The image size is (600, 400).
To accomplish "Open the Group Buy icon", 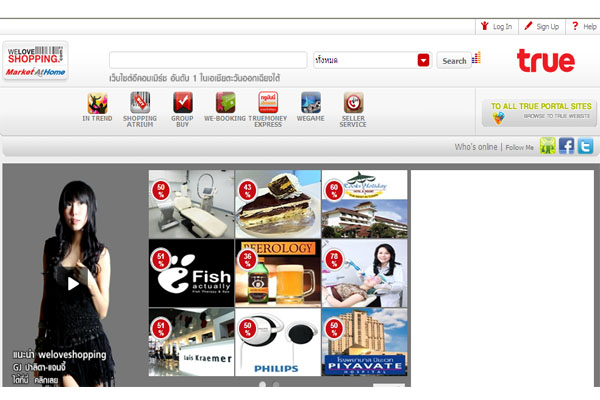I will click(182, 103).
